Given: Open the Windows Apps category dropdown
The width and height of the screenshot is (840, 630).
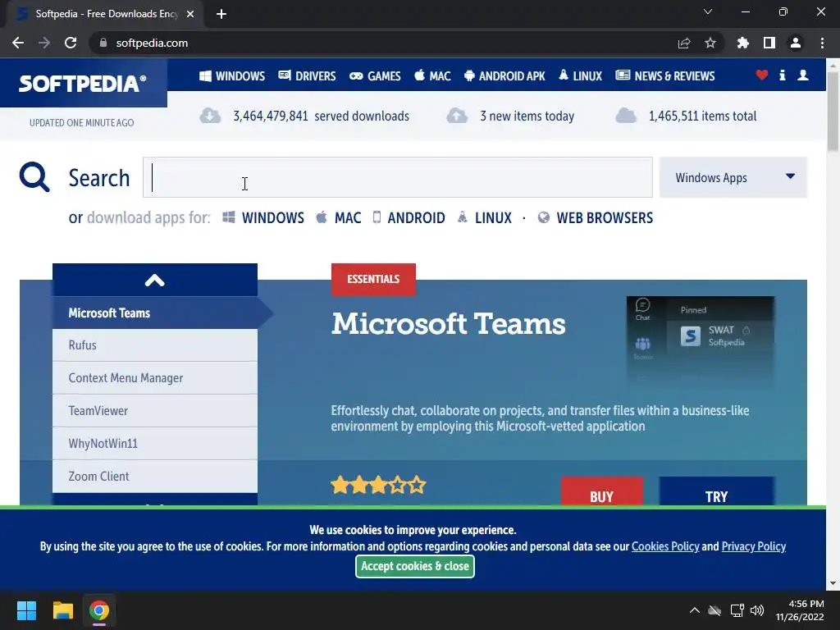Looking at the screenshot, I should tap(733, 177).
